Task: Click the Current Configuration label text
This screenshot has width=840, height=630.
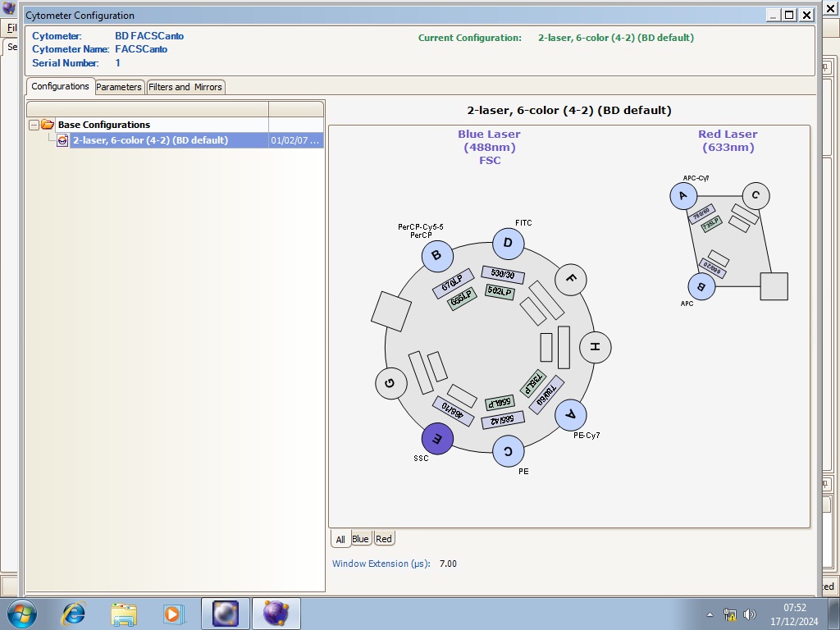Action: [470, 38]
